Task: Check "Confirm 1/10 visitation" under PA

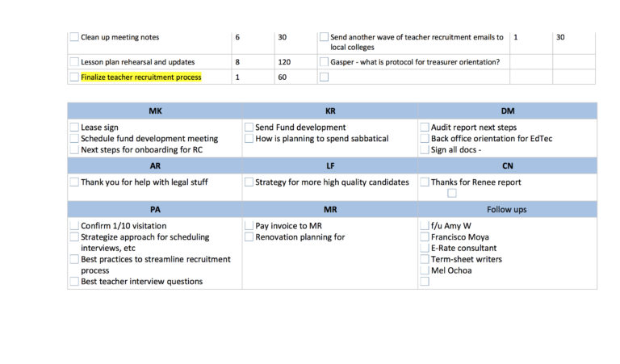Action: click(74, 226)
